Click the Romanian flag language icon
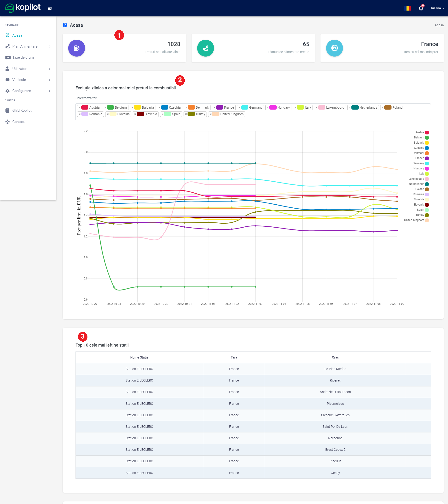Screen dimensions: 448x504 point(408,8)
